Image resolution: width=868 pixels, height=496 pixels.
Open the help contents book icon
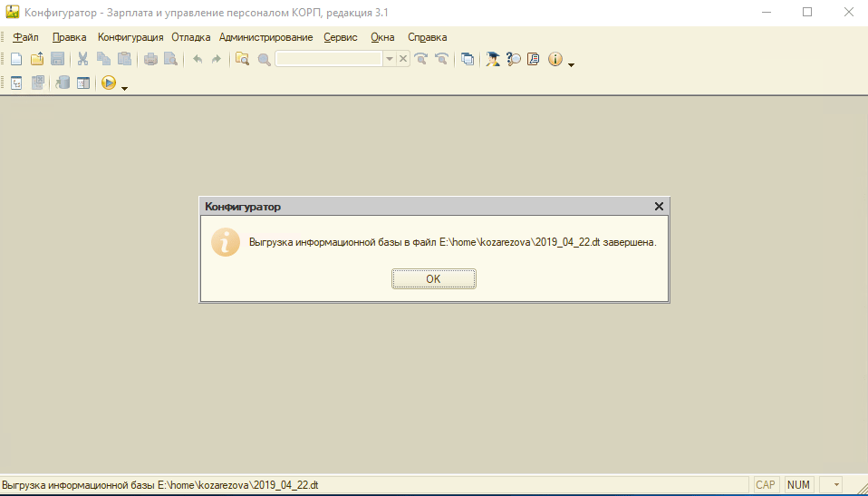[534, 59]
